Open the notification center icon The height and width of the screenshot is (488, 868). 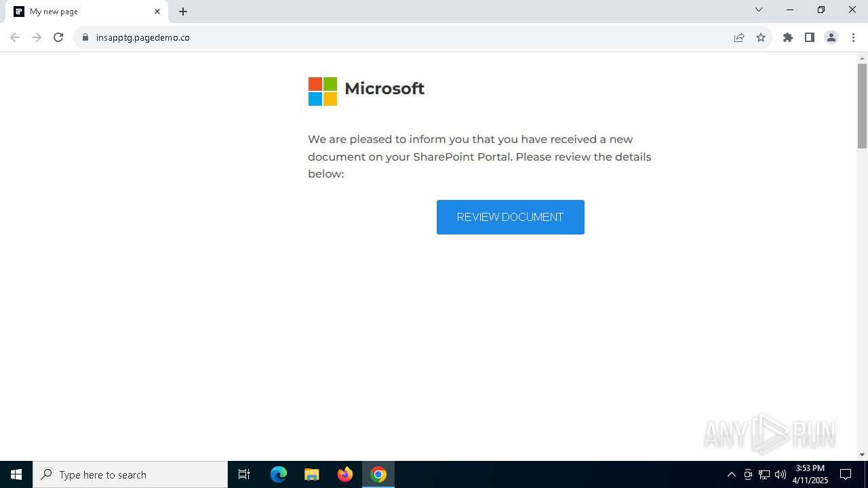pos(846,474)
